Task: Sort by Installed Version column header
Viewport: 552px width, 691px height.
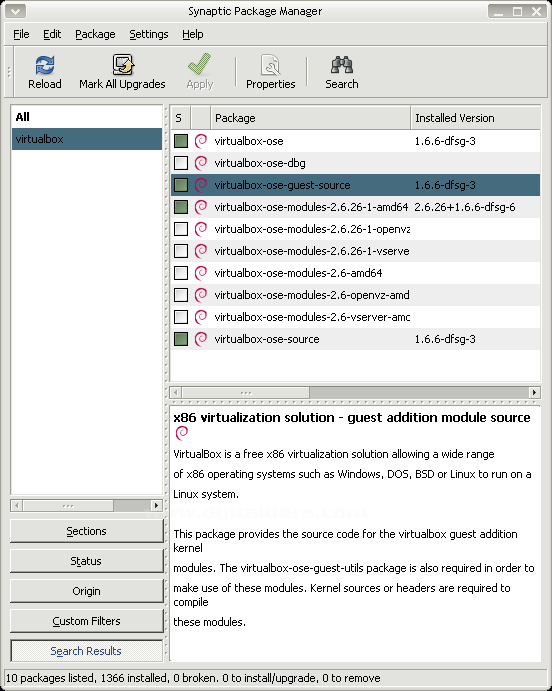Action: [475, 118]
